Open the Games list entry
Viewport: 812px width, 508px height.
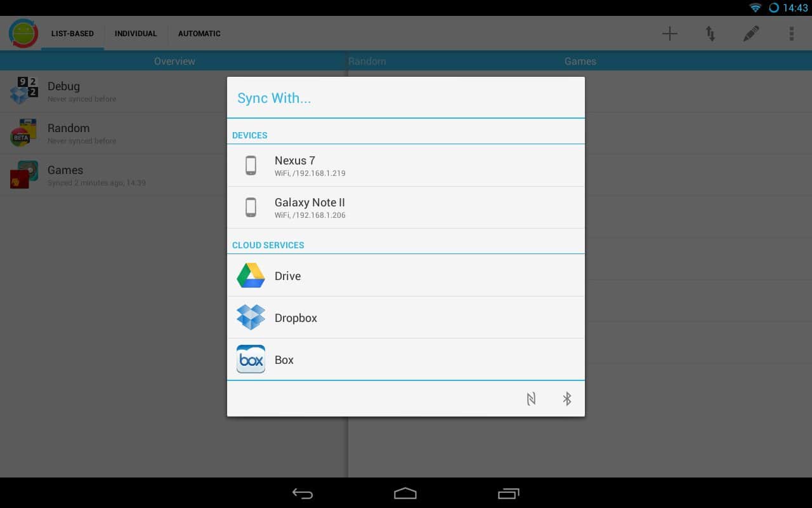[x=65, y=175]
